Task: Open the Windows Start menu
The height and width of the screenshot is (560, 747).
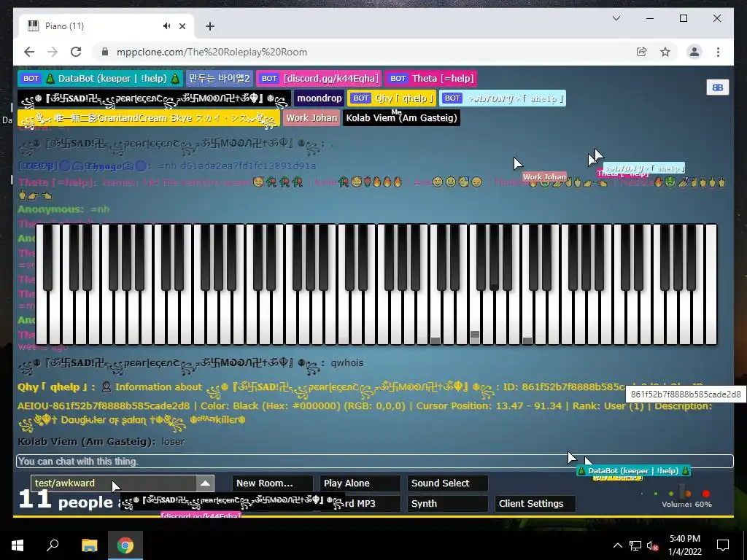Action: (x=18, y=545)
